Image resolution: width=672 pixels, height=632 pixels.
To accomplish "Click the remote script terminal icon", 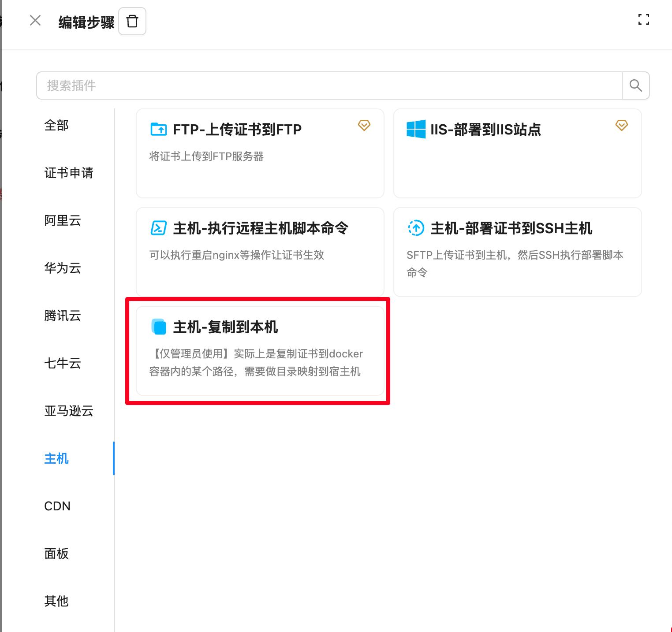I will pyautogui.click(x=159, y=228).
